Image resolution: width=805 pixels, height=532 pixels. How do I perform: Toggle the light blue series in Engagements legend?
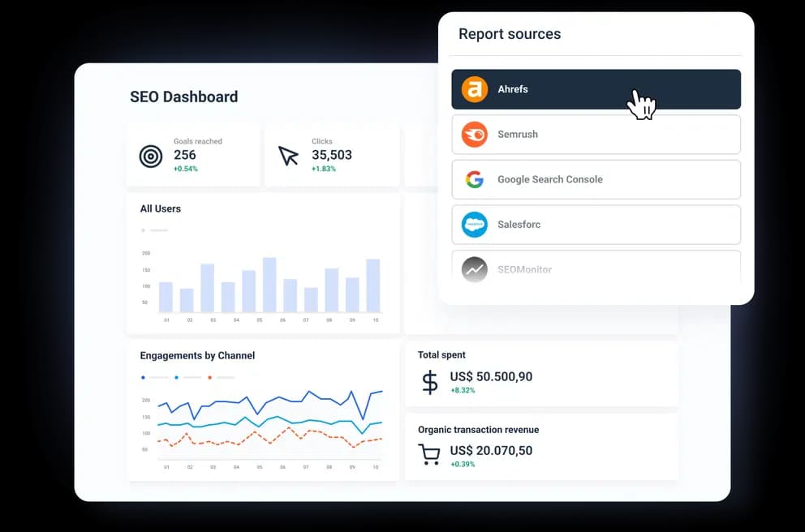[177, 377]
